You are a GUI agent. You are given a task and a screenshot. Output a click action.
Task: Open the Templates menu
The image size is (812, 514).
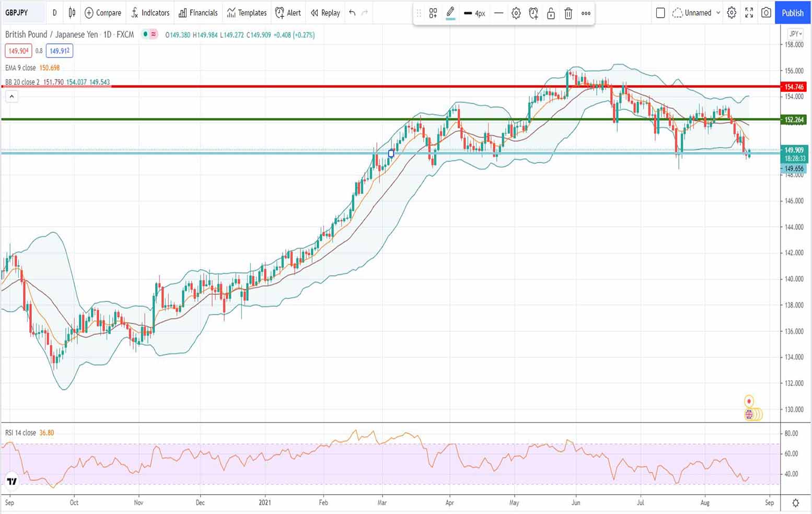[x=247, y=13]
